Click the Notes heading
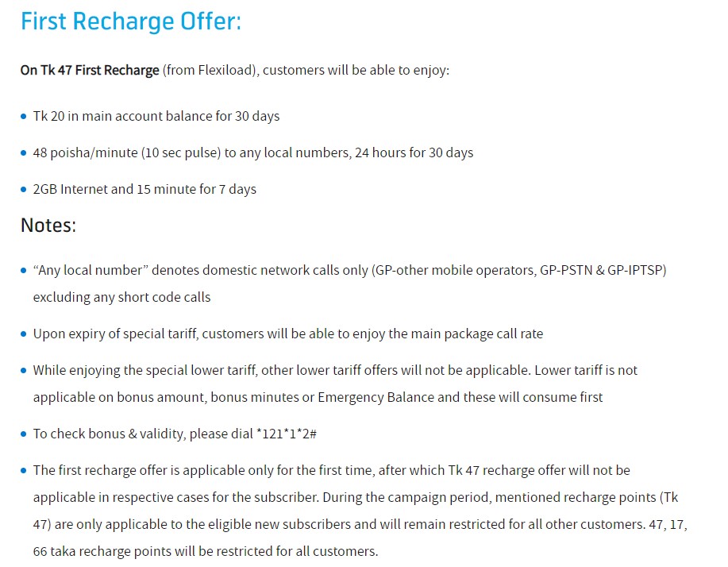The width and height of the screenshot is (728, 567). click(48, 226)
